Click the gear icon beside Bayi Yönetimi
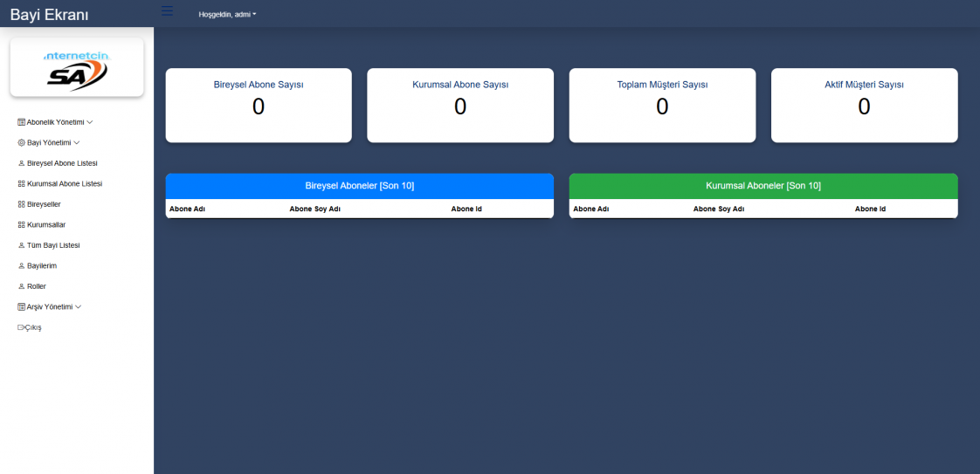Viewport: 980px width, 474px height. click(22, 142)
